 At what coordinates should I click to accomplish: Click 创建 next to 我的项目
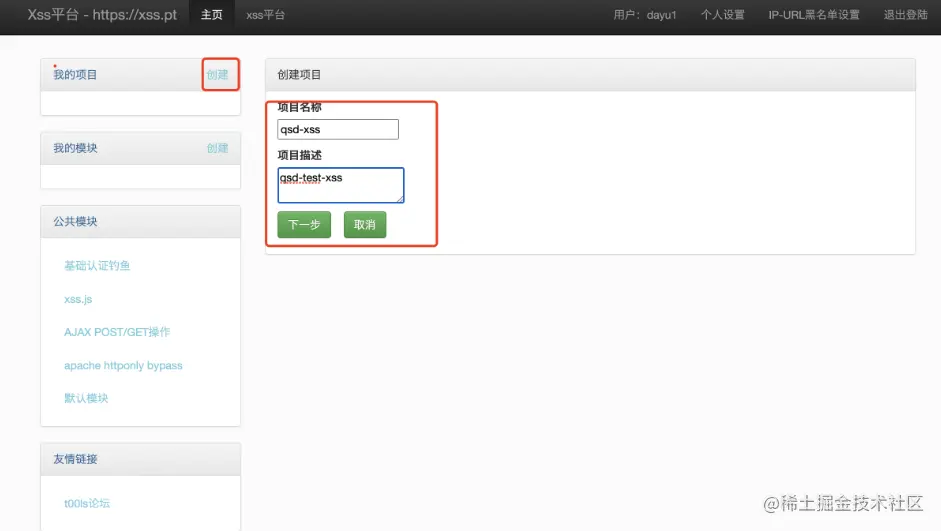tap(217, 74)
